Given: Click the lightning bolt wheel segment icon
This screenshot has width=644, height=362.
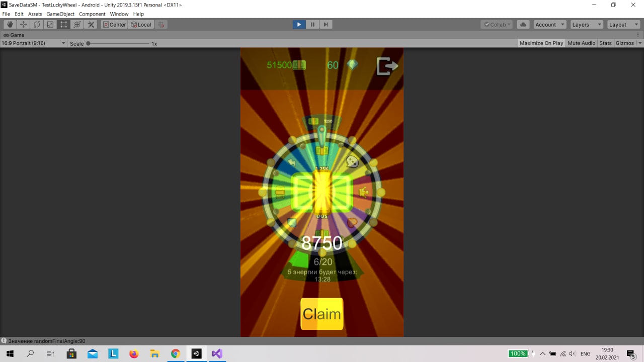Looking at the screenshot, I should [x=292, y=162].
